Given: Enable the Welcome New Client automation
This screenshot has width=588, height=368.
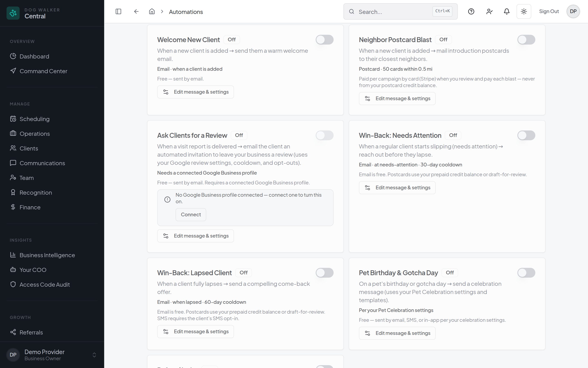Looking at the screenshot, I should pos(325,40).
